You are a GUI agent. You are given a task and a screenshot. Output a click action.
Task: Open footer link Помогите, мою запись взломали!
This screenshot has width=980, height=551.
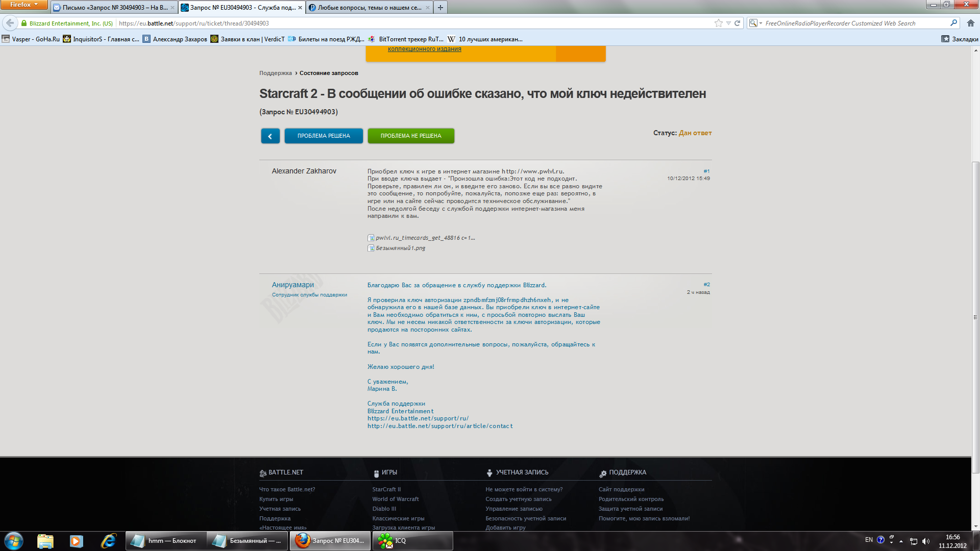pos(644,518)
